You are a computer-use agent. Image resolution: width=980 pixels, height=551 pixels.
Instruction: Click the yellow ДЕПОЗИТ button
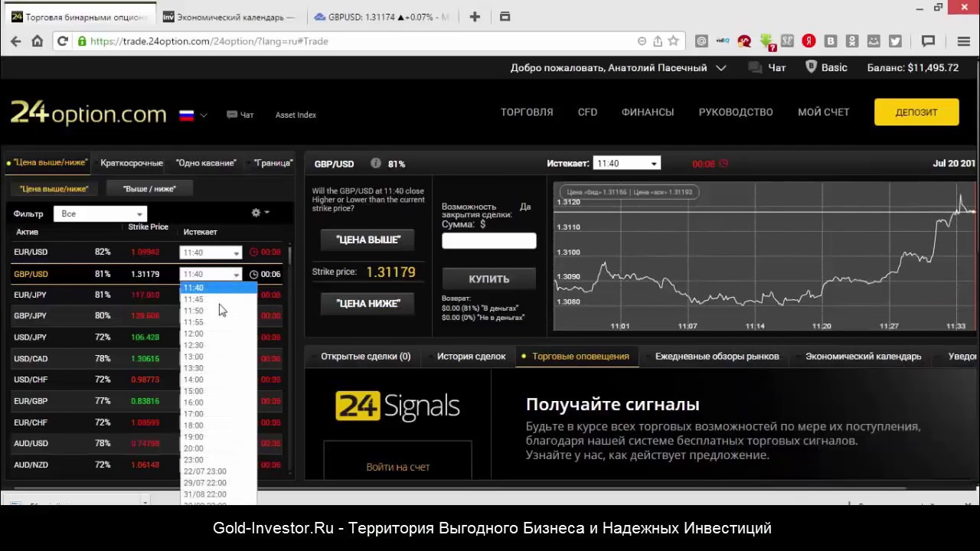click(916, 112)
